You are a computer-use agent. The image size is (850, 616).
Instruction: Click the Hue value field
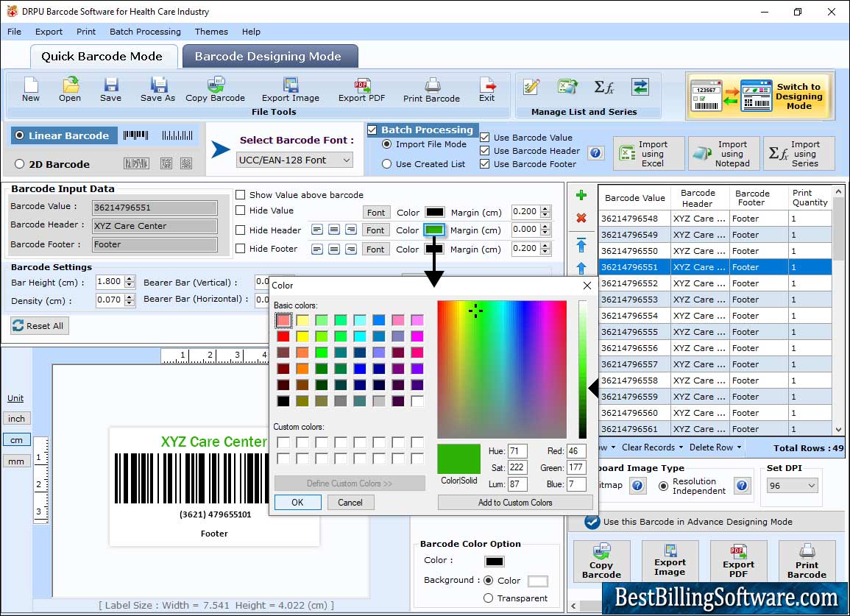tap(517, 451)
